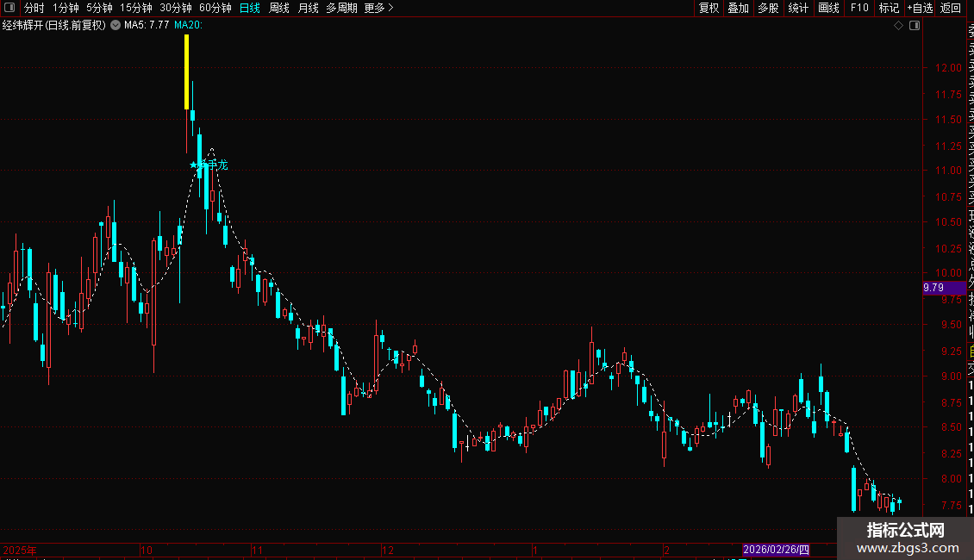Select the 日线 daily chart tab

tap(250, 8)
